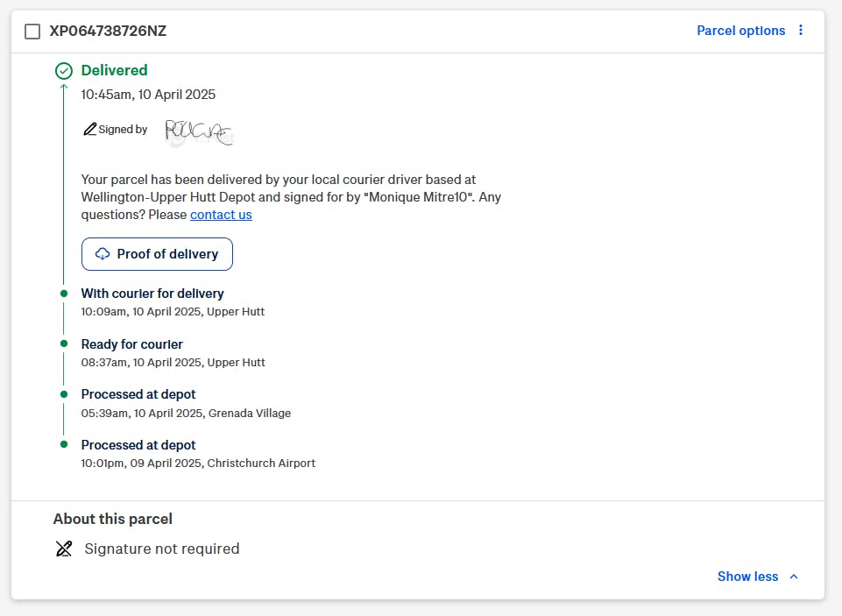Click the green Delivered checkmark icon
Screen dimensions: 842x616
(64, 71)
